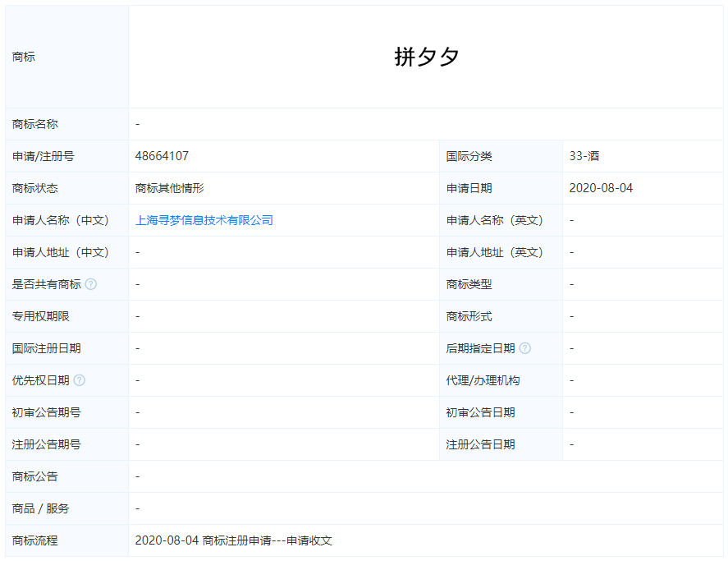
Task: Click the 初审公告期号 row label
Action: coord(39,412)
